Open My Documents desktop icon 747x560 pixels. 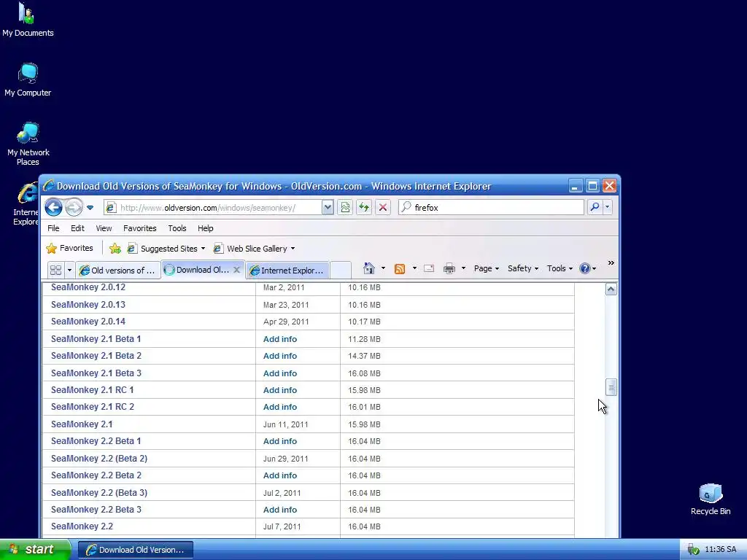pyautogui.click(x=28, y=20)
